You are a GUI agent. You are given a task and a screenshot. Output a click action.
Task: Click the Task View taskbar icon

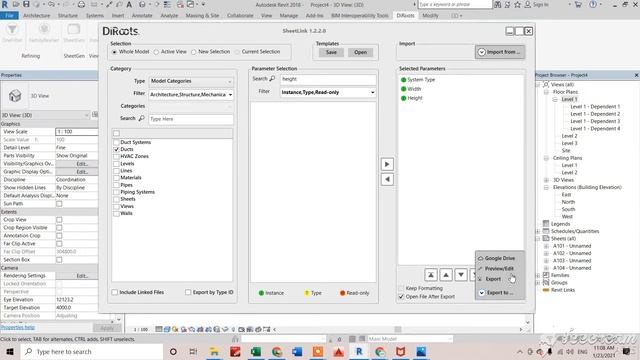[x=193, y=351]
